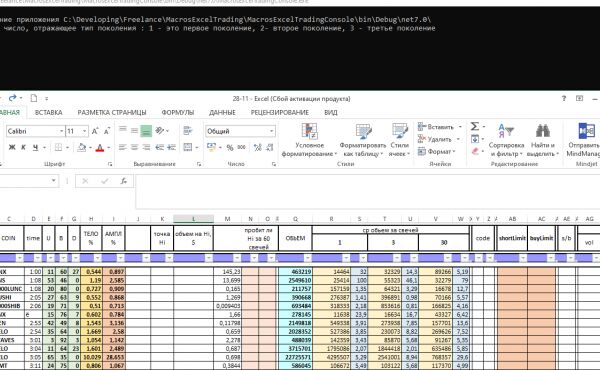Click the text orientation icon
The width and height of the screenshot is (600, 370).
click(160, 131)
